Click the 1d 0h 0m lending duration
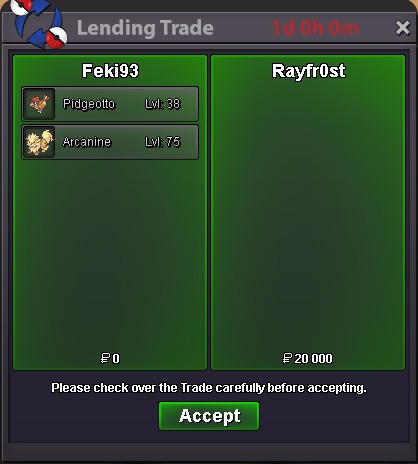 pos(315,28)
